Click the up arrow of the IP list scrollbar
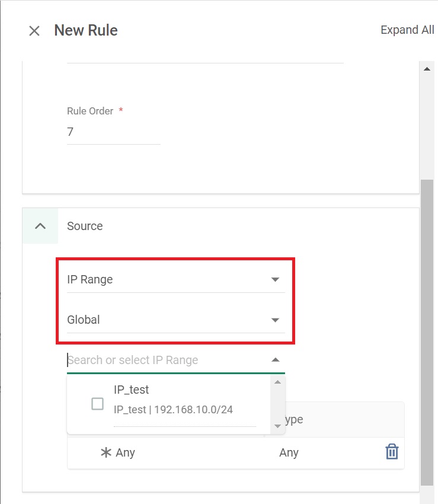 pyautogui.click(x=277, y=382)
